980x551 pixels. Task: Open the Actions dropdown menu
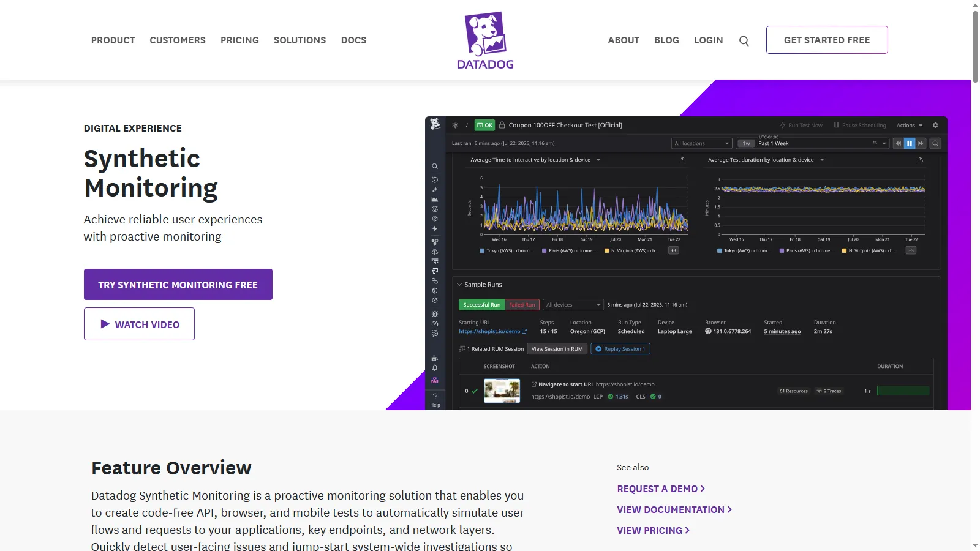coord(909,125)
